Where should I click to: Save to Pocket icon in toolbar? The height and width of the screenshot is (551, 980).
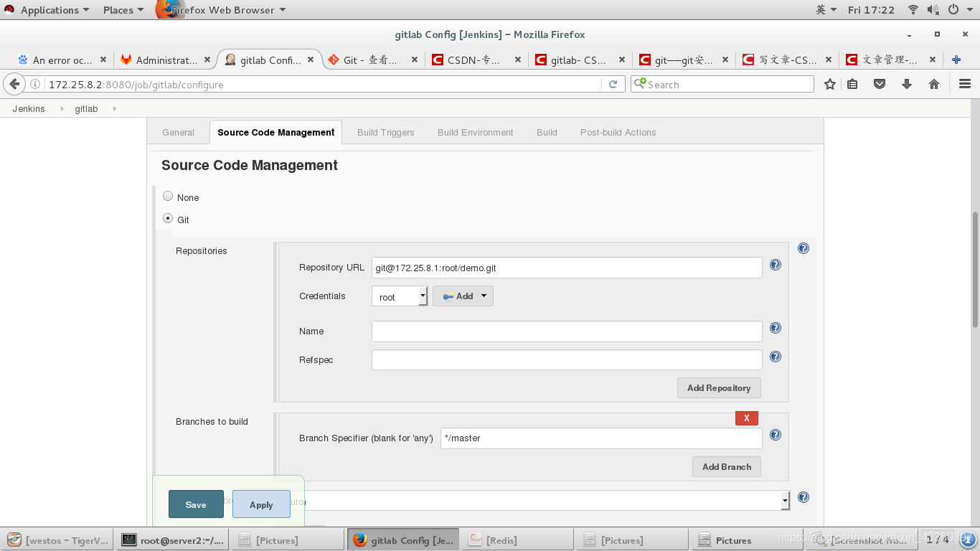click(880, 84)
